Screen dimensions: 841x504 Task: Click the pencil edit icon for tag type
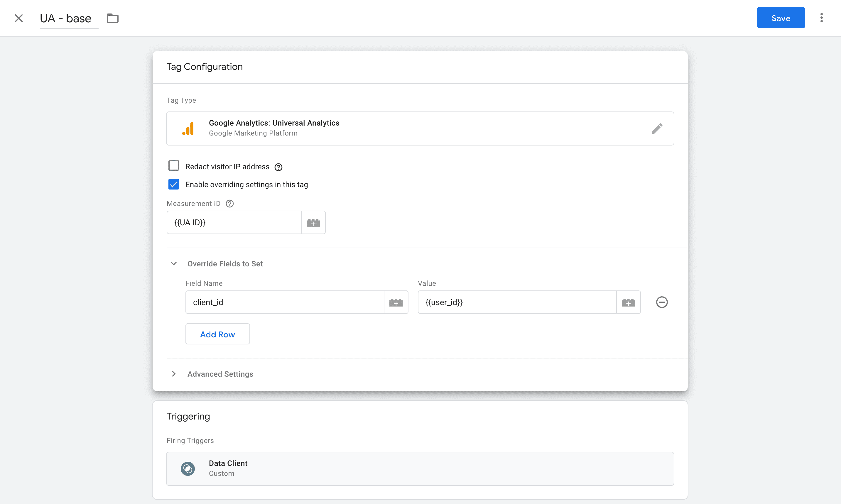point(657,128)
